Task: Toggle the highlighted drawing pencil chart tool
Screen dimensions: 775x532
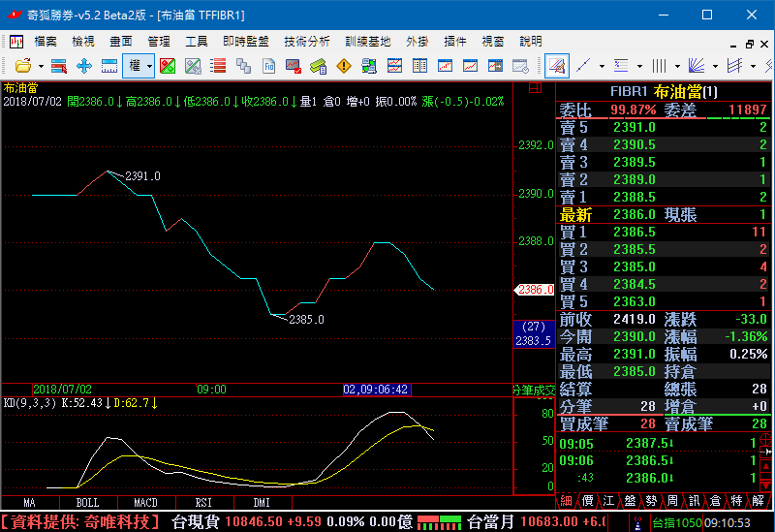Action: 557,66
